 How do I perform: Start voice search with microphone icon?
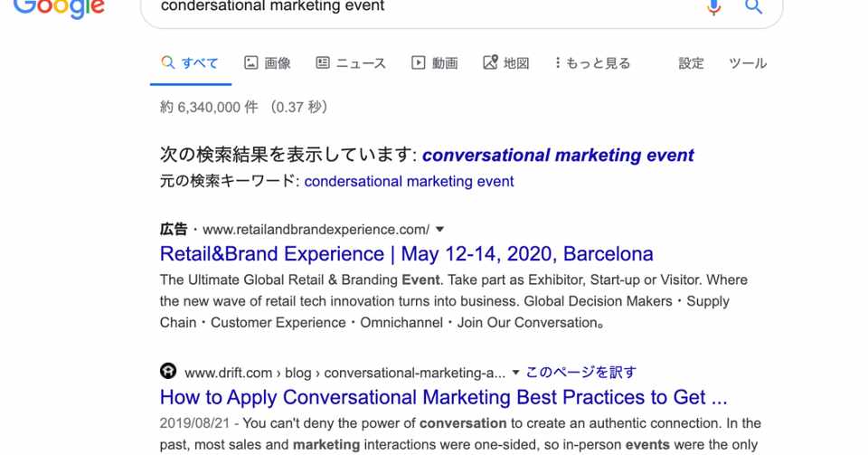pyautogui.click(x=714, y=7)
